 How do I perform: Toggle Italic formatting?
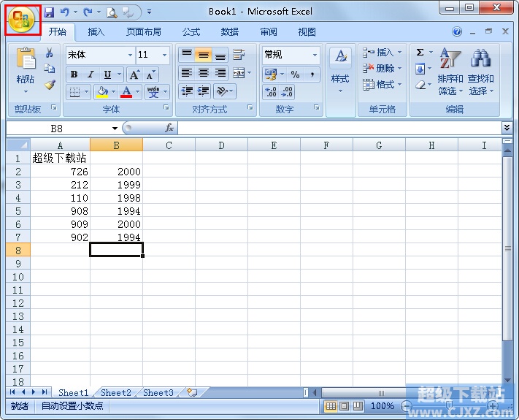91,75
